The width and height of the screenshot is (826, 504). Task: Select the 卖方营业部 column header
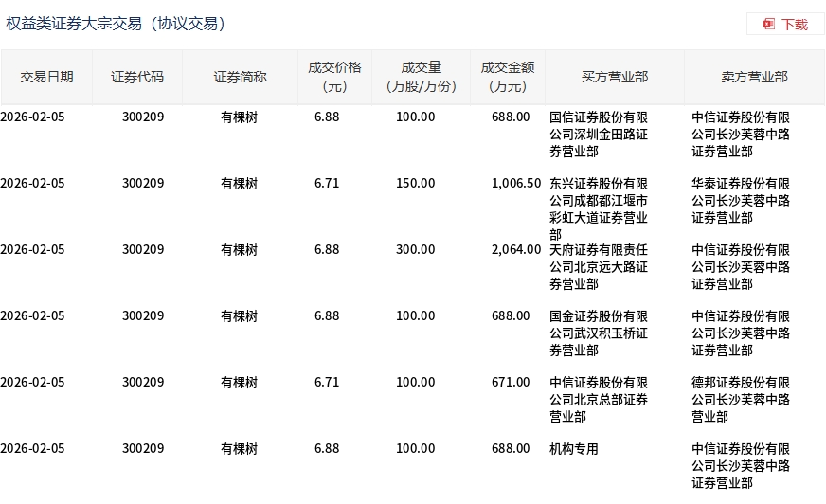(x=754, y=77)
